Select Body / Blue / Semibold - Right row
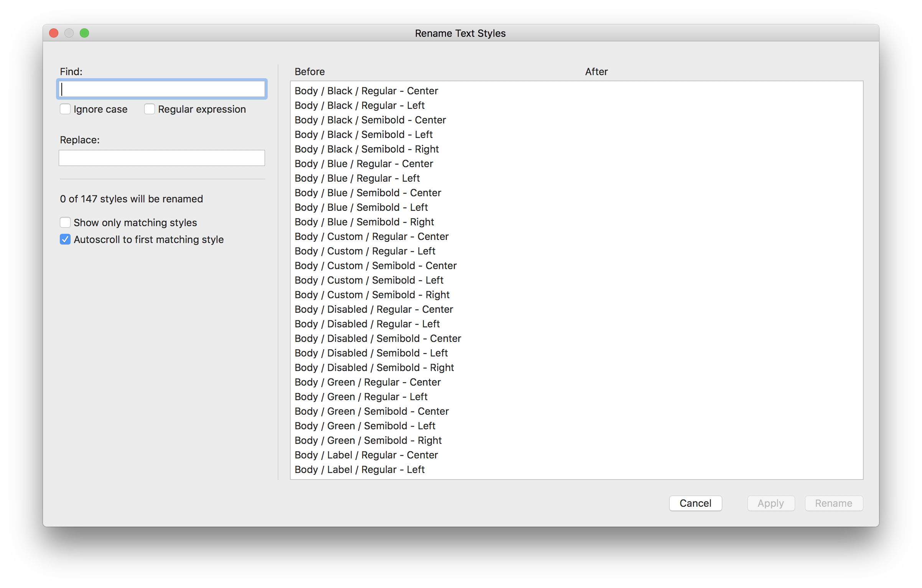Screen dimensions: 922x588 click(x=364, y=222)
